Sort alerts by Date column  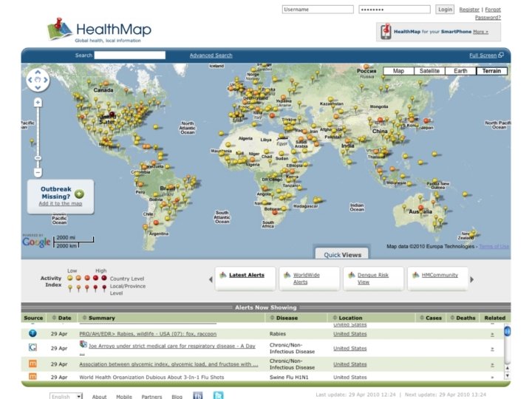pos(61,318)
